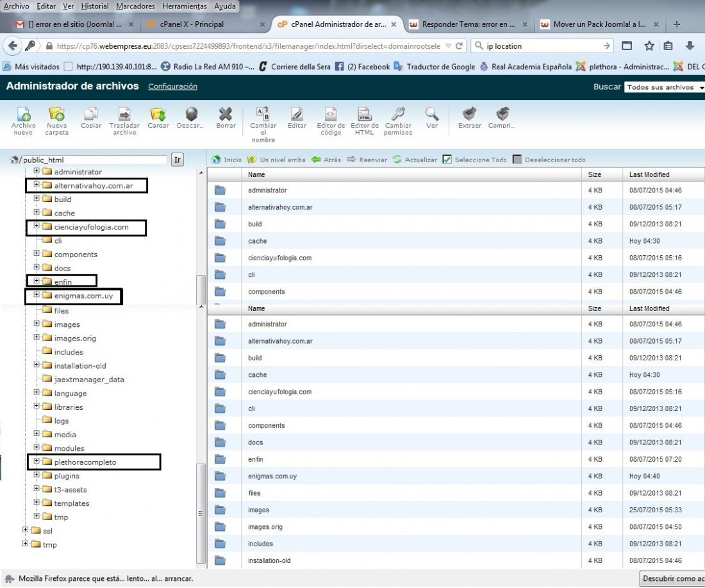705x588 pixels.
Task: Open the Historial menu
Action: pyautogui.click(x=95, y=6)
